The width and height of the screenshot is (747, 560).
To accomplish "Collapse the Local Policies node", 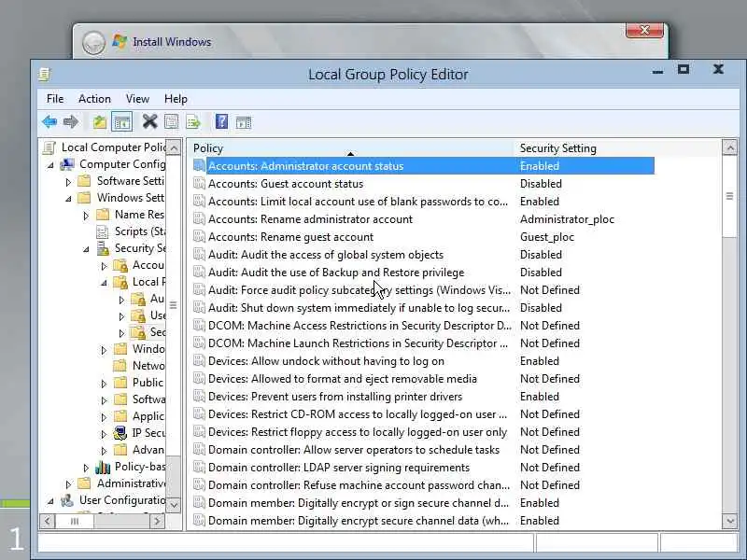I will (104, 283).
